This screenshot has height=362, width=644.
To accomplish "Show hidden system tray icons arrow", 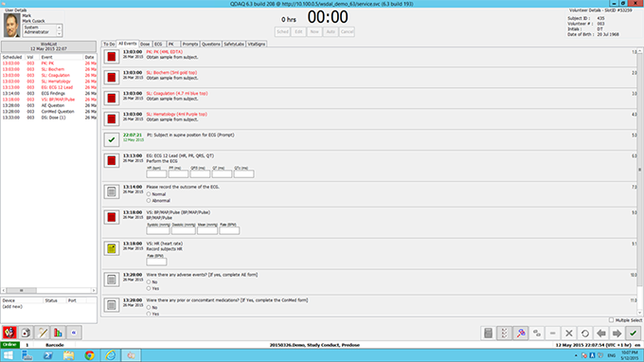I will click(x=576, y=355).
